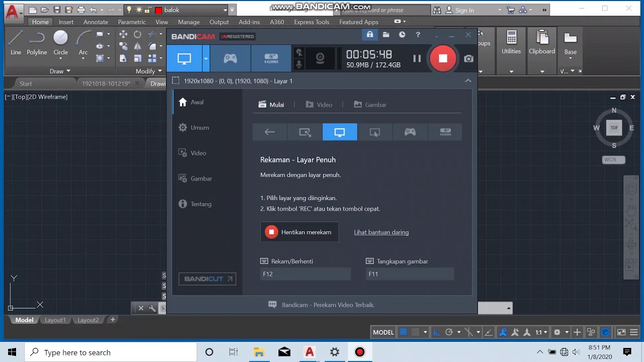Click the Sign In button
Viewport: 644px width, 362px height.
[459, 10]
